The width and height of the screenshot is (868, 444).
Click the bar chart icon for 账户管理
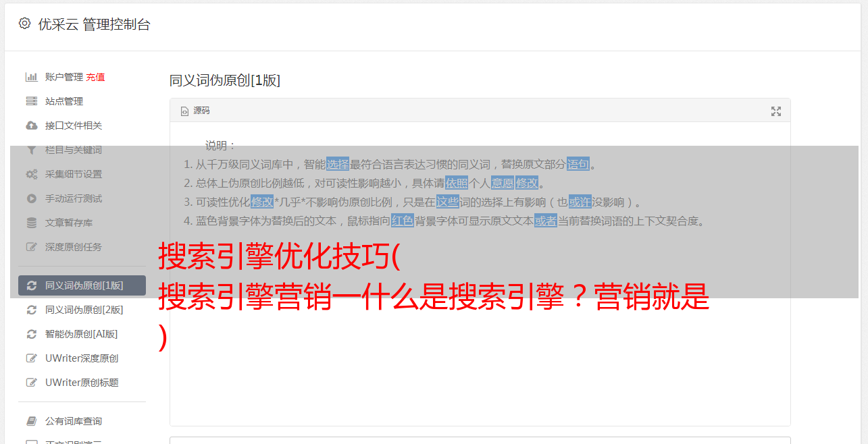(31, 77)
